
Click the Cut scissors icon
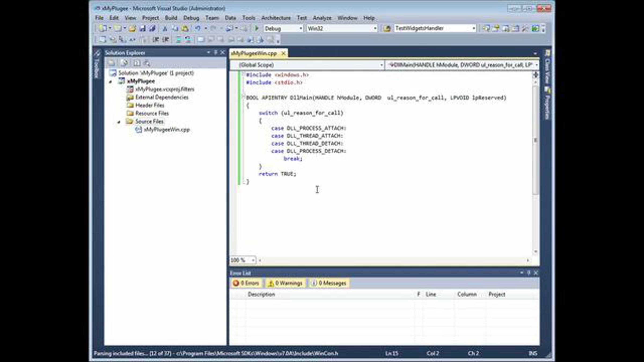165,28
